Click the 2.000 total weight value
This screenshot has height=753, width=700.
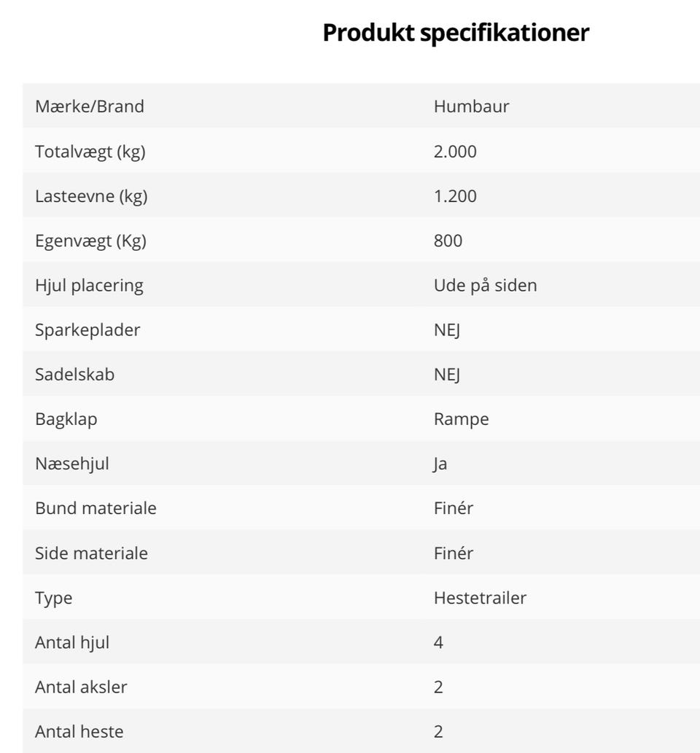click(x=455, y=152)
